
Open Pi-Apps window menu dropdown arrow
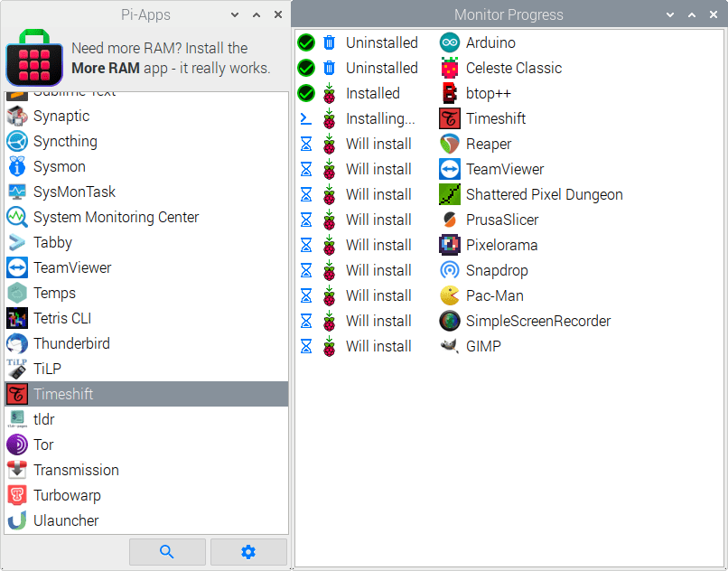tap(235, 14)
